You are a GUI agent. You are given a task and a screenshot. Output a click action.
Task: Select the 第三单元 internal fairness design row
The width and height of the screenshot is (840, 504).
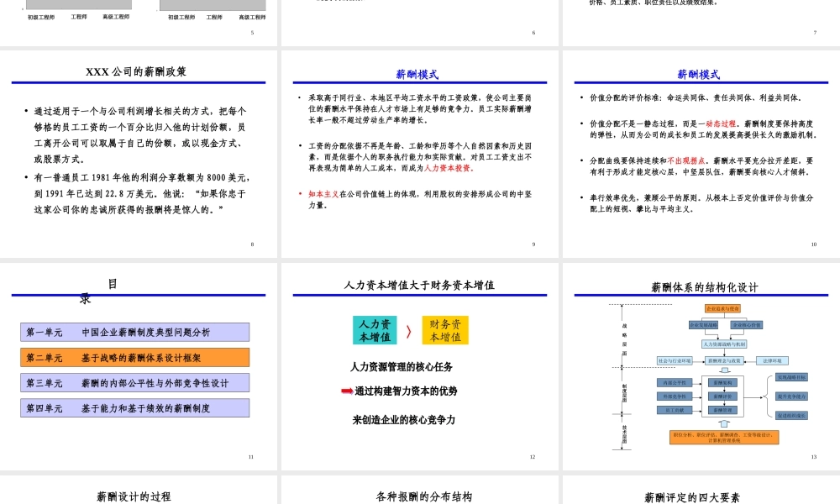click(x=134, y=382)
